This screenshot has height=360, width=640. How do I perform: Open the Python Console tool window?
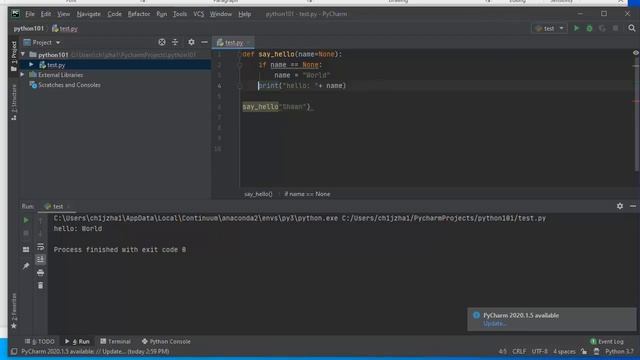[x=166, y=341]
